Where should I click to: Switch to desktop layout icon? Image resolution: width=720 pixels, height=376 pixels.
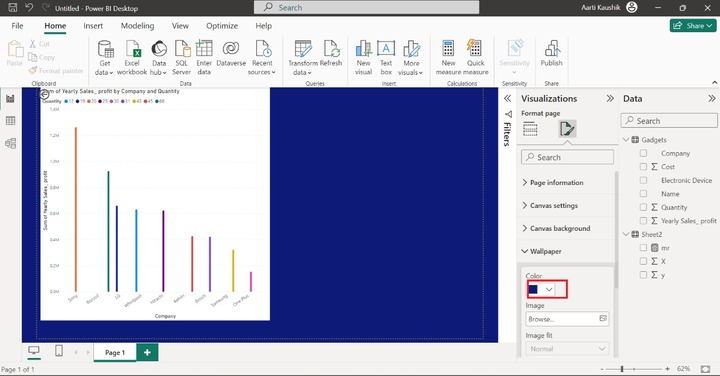pos(34,351)
